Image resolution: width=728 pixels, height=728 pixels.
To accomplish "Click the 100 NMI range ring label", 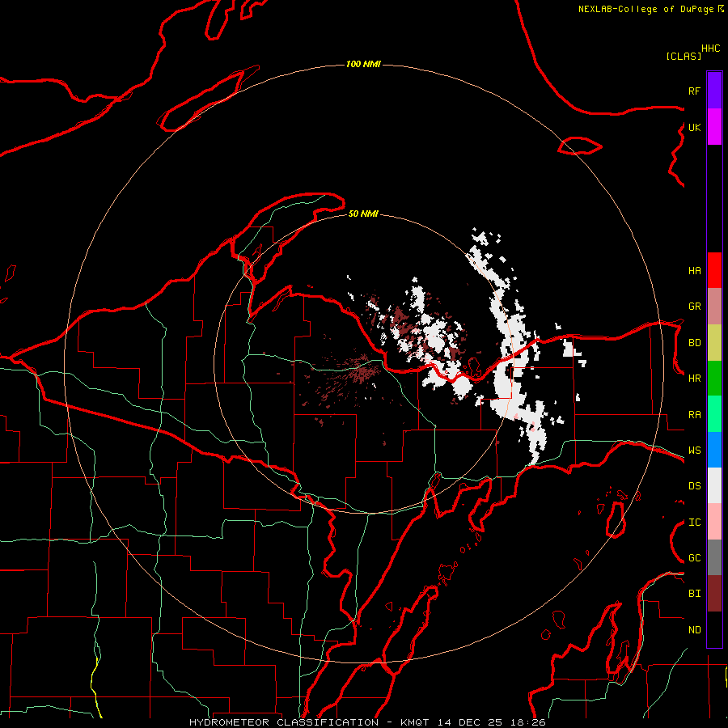I will point(363,64).
